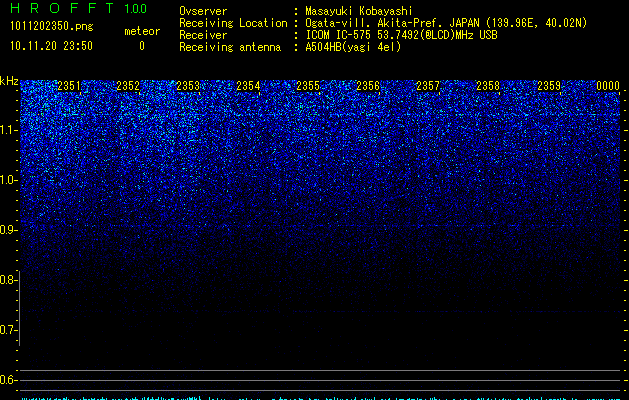
Task: Click time marker 2353
Action: point(188,86)
